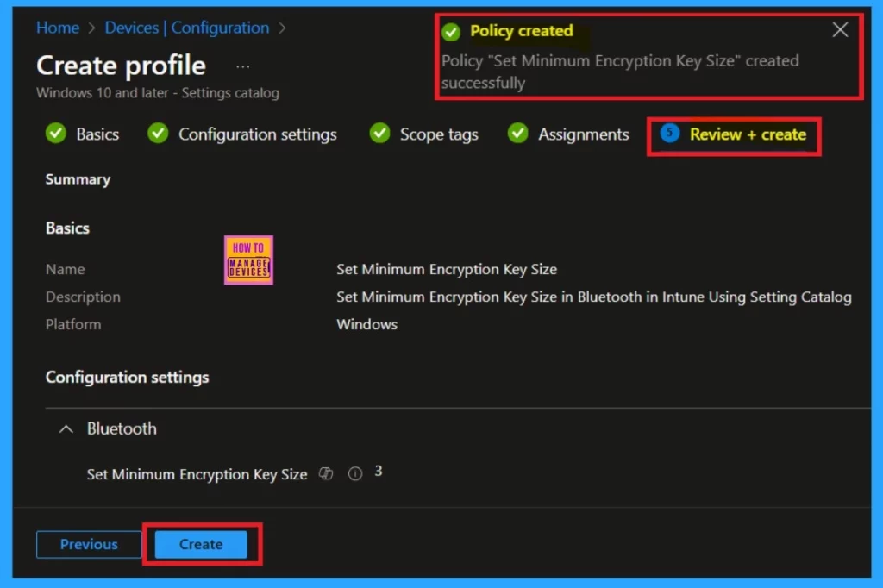Select the name value 'Set Minimum Encryption Key Size'
The image size is (883, 588).
(447, 269)
